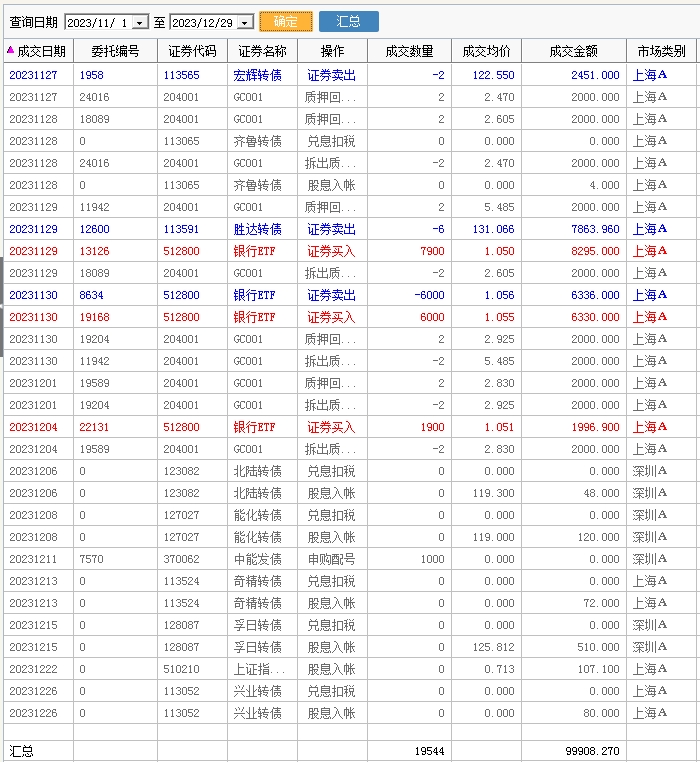The width and height of the screenshot is (700, 762).
Task: Click the 操作 column header
Action: [x=332, y=51]
